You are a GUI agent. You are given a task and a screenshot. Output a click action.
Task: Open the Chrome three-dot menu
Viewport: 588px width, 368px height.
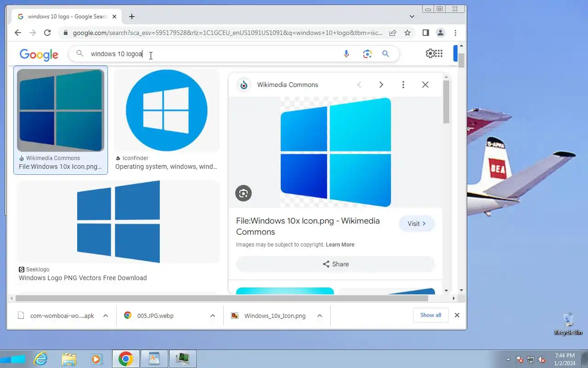tap(455, 33)
